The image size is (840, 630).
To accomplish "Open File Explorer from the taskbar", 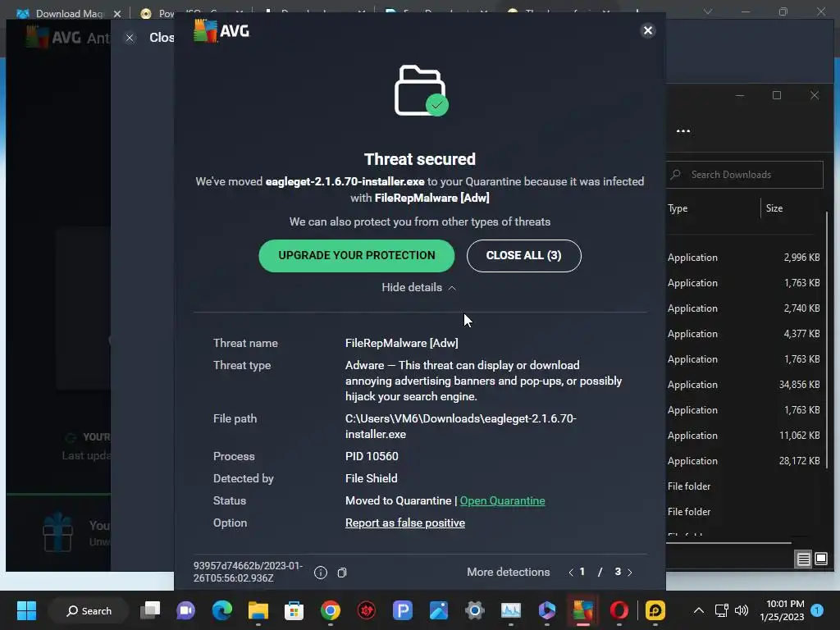I will tap(258, 610).
